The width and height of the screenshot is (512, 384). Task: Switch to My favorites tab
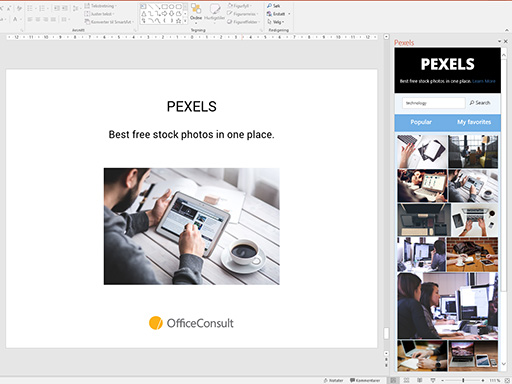[474, 122]
